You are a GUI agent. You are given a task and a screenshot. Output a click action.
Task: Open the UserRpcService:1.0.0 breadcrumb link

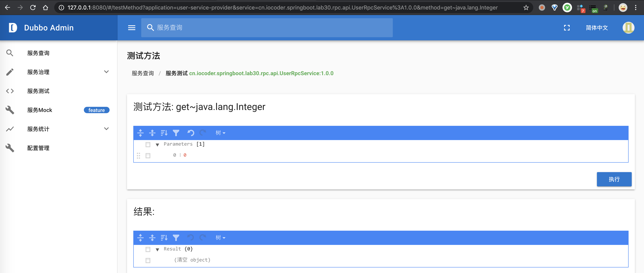261,73
